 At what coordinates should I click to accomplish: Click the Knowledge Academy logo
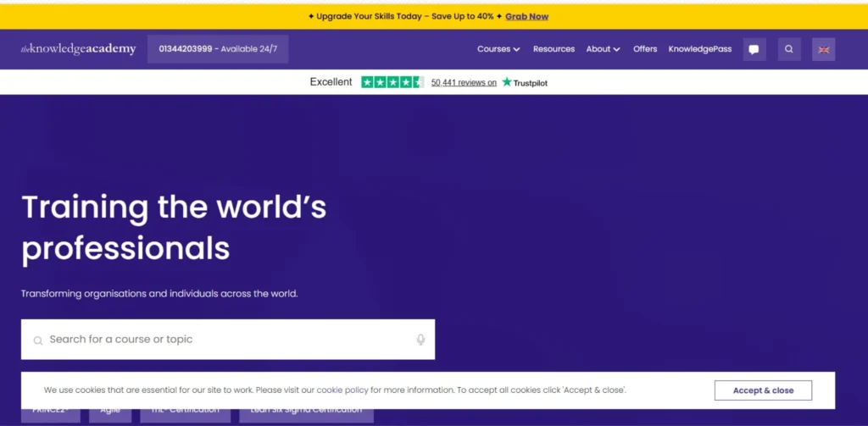coord(78,49)
